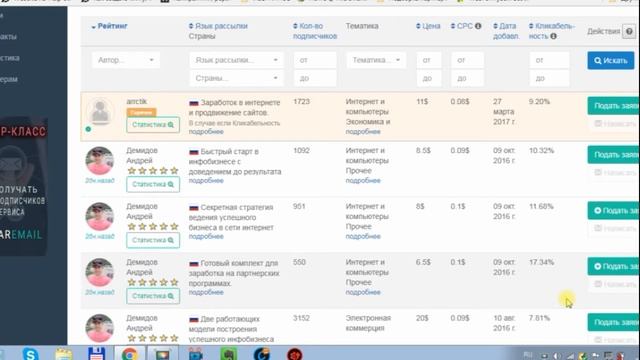Open the Язык рассылки dropdown filter
This screenshot has width=640, height=360.
(x=236, y=60)
